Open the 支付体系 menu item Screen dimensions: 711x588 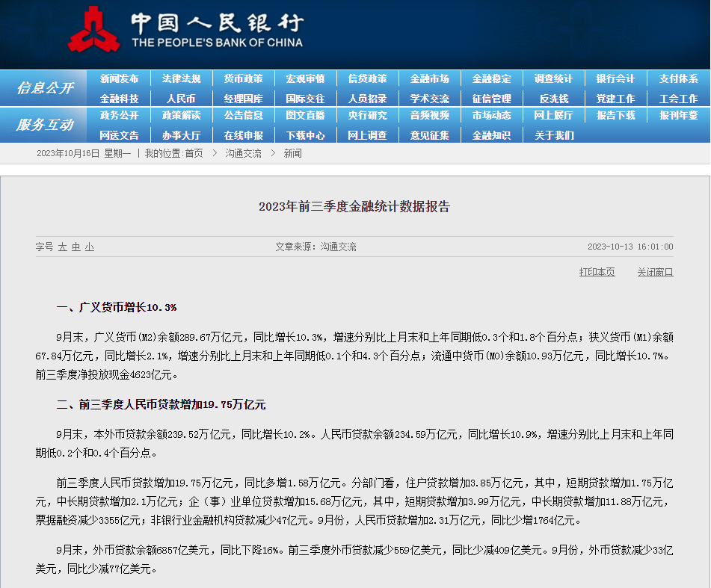pos(677,78)
